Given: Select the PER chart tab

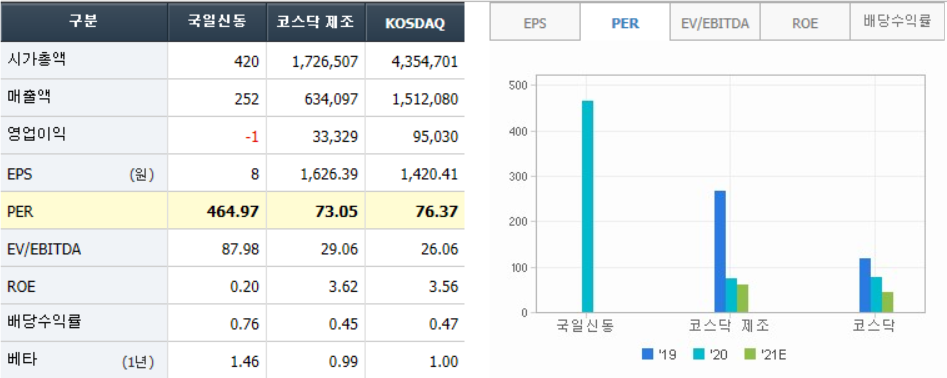Looking at the screenshot, I should coord(625,22).
